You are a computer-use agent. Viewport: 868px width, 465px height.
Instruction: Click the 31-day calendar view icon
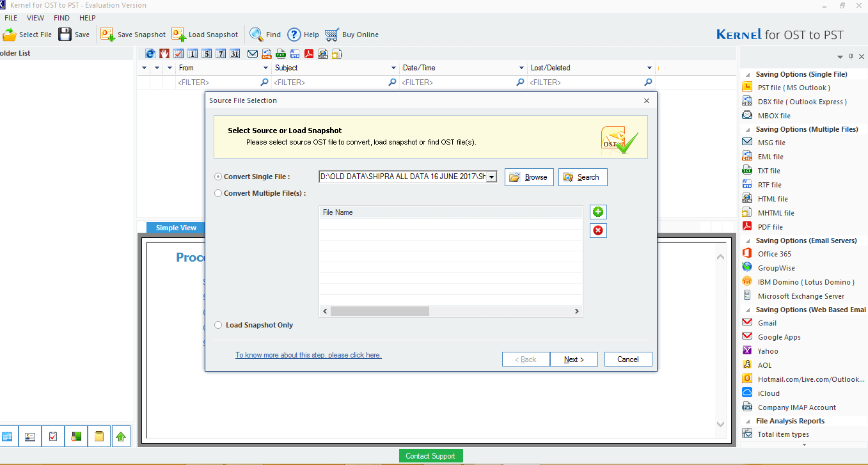pyautogui.click(x=235, y=54)
